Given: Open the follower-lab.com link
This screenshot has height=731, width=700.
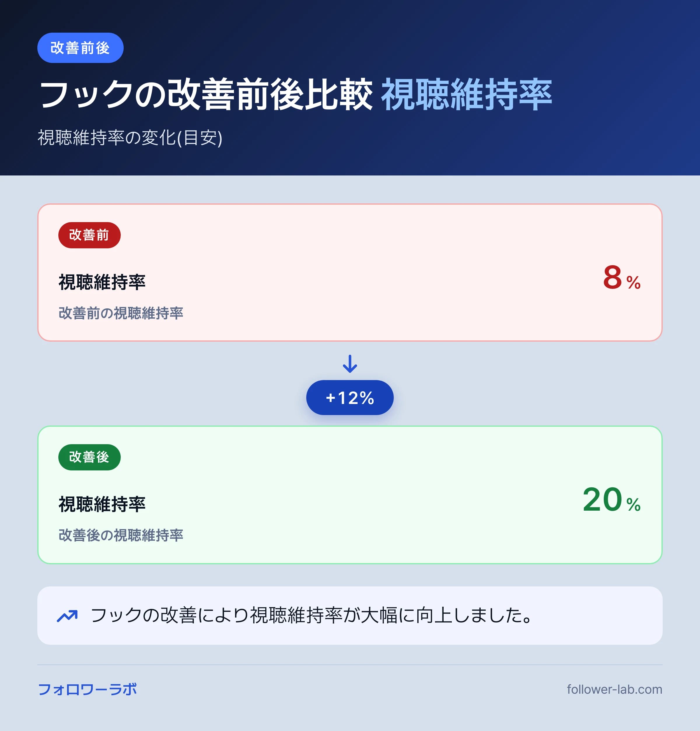Looking at the screenshot, I should pos(614,689).
